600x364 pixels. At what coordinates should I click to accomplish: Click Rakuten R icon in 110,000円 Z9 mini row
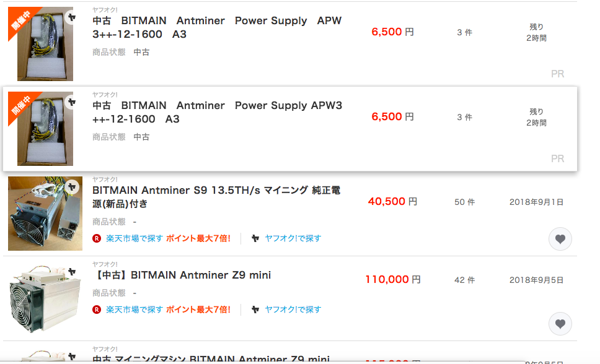coord(97,310)
